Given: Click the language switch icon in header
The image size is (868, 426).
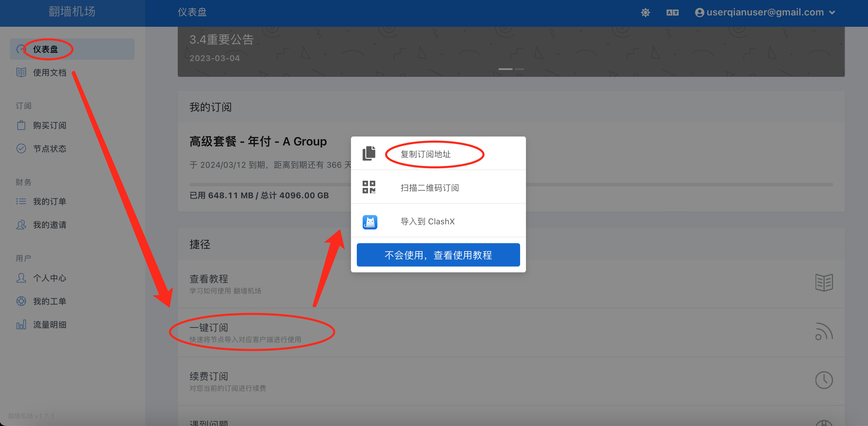Looking at the screenshot, I should coord(672,13).
